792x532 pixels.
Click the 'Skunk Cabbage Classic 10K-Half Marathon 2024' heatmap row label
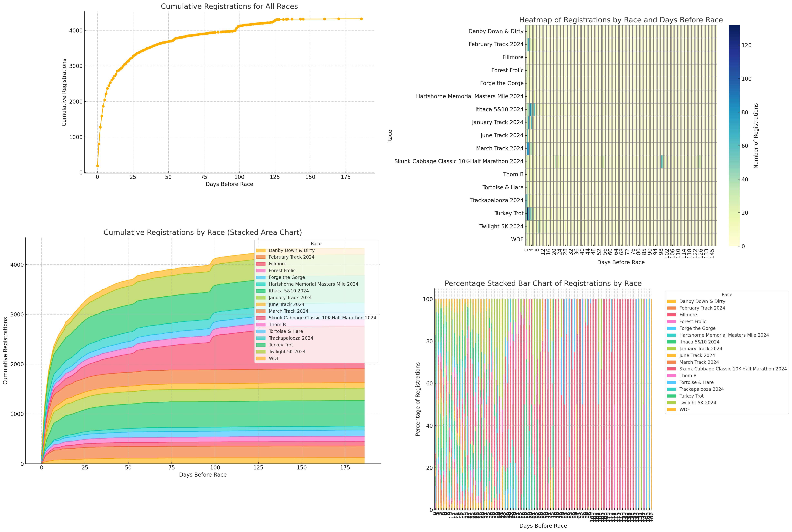(459, 161)
